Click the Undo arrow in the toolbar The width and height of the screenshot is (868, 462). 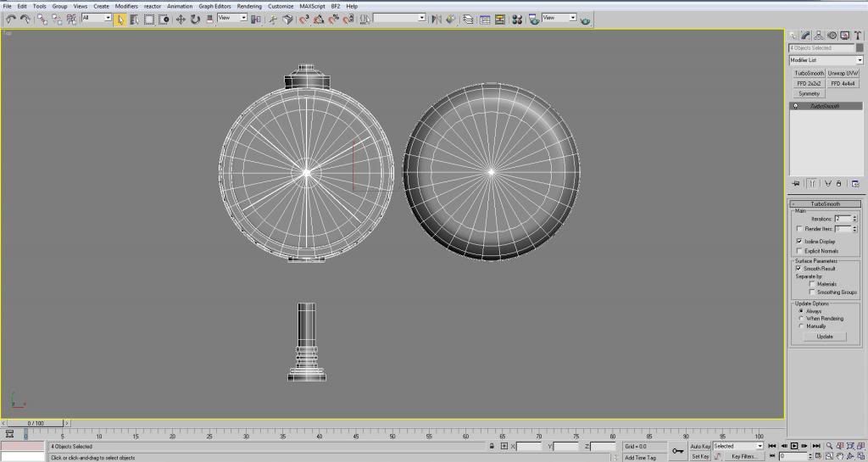pyautogui.click(x=10, y=19)
